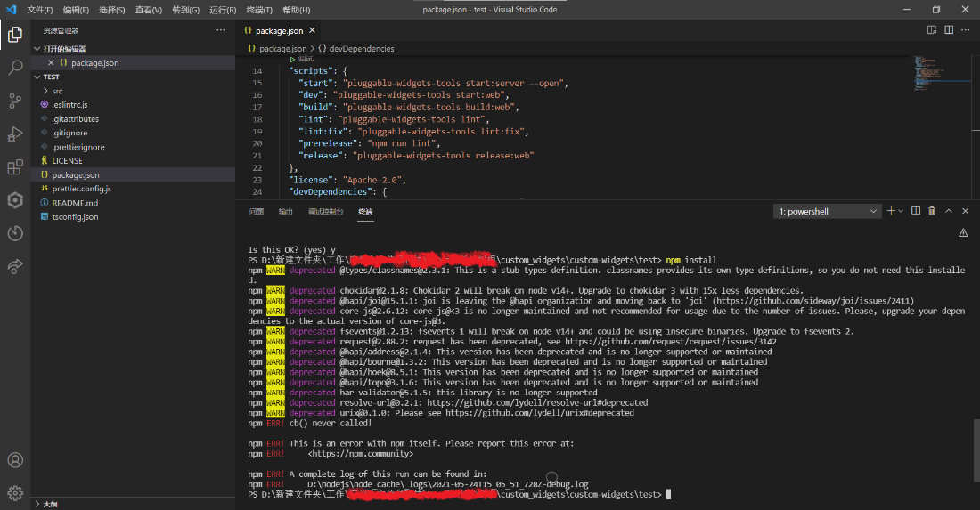
Task: Open the Edit menu
Action: [77, 10]
